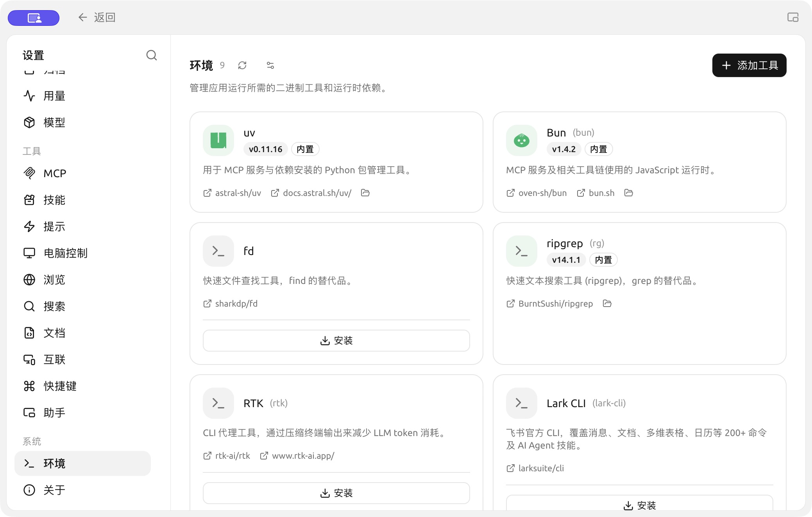This screenshot has width=812, height=517.
Task: Open the 搜索 sidebar item
Action: 82,306
